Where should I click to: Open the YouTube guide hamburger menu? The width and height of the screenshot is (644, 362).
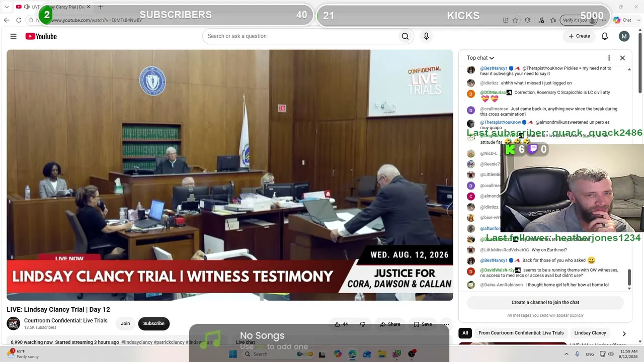[14, 36]
